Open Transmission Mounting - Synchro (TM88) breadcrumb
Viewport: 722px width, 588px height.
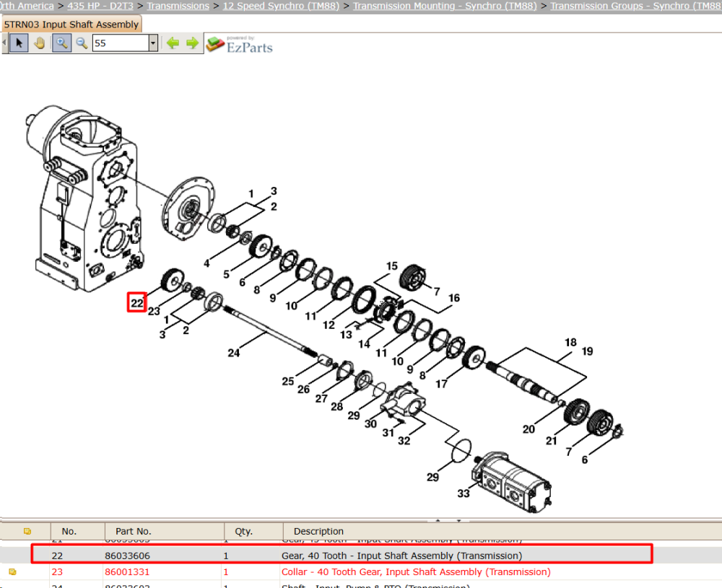tap(445, 6)
